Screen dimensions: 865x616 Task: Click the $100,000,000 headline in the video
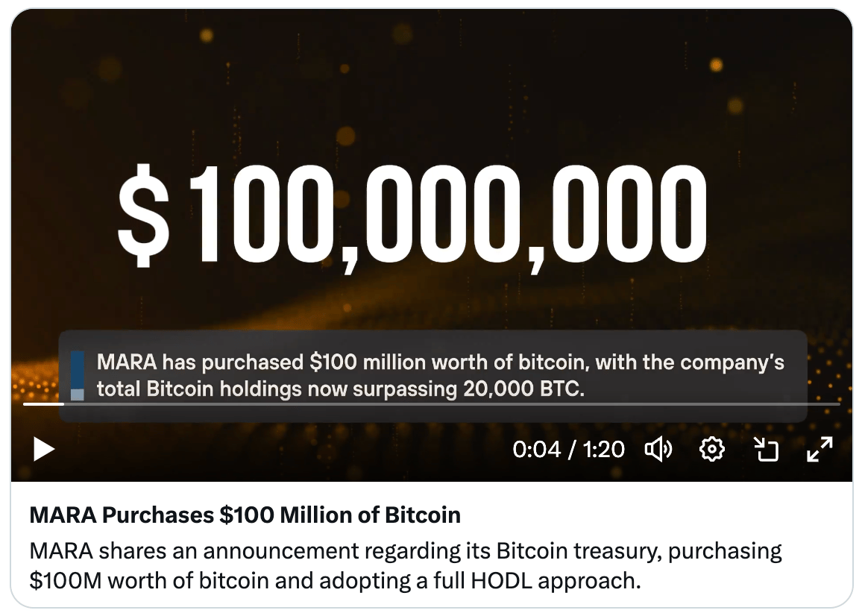point(412,216)
